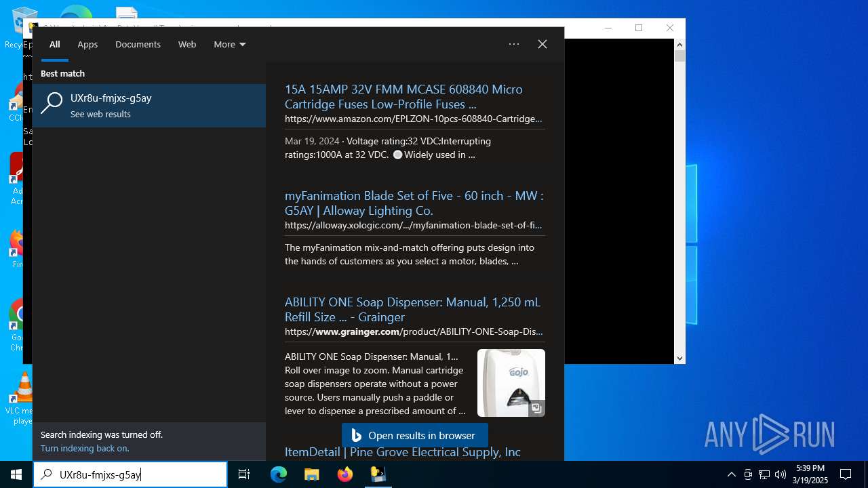Click the Bing logo on Open results button
868x488 pixels.
357,436
